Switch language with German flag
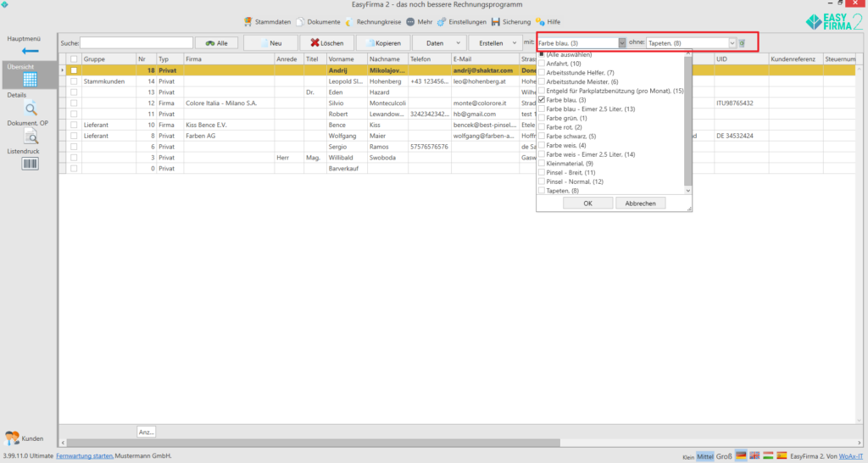Viewport: 868px width, 463px height. coord(741,456)
